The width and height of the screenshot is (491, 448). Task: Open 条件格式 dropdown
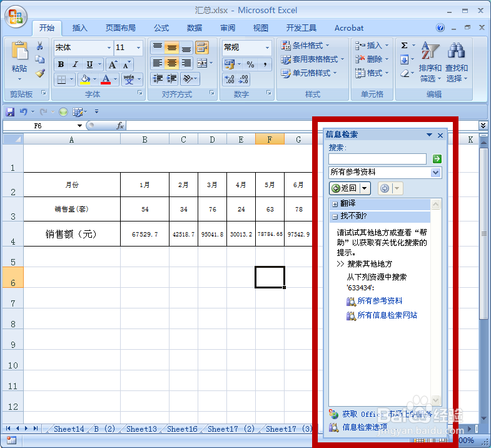pos(305,46)
